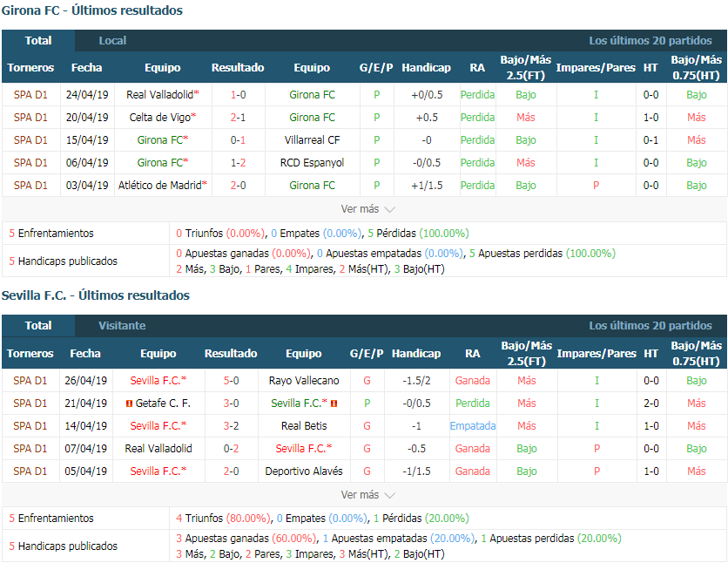
Task: Click result 3-2 of Sevilla vs Betis
Action: [x=232, y=426]
